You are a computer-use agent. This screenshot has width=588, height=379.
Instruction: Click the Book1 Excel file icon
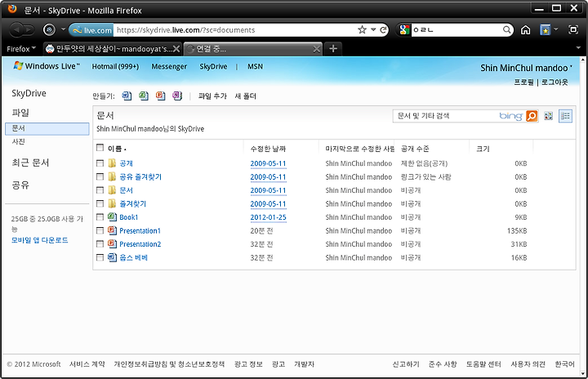point(112,216)
